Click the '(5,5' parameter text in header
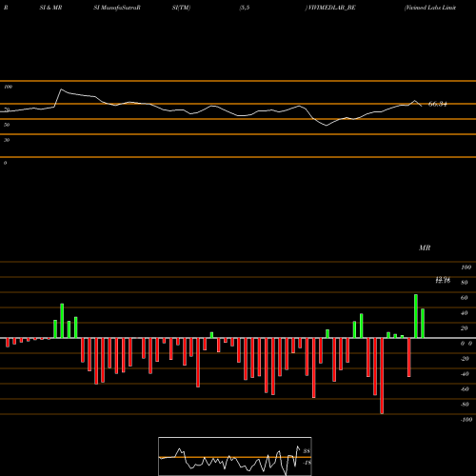476x476 pixels. (245, 8)
